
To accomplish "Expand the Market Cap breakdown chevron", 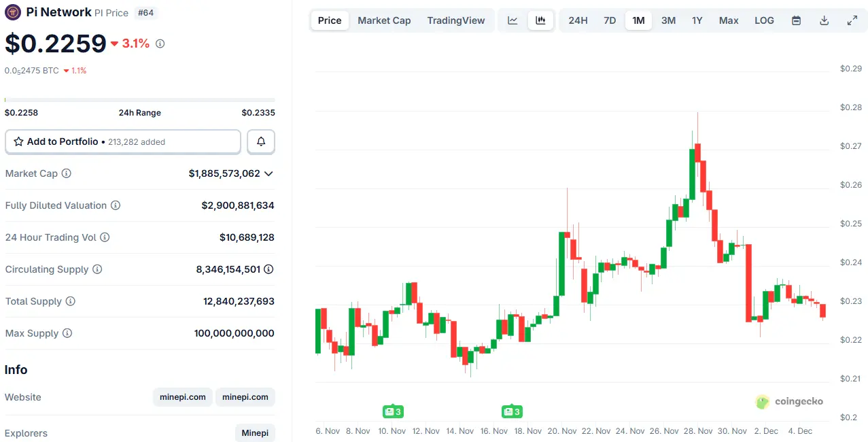I will click(268, 173).
